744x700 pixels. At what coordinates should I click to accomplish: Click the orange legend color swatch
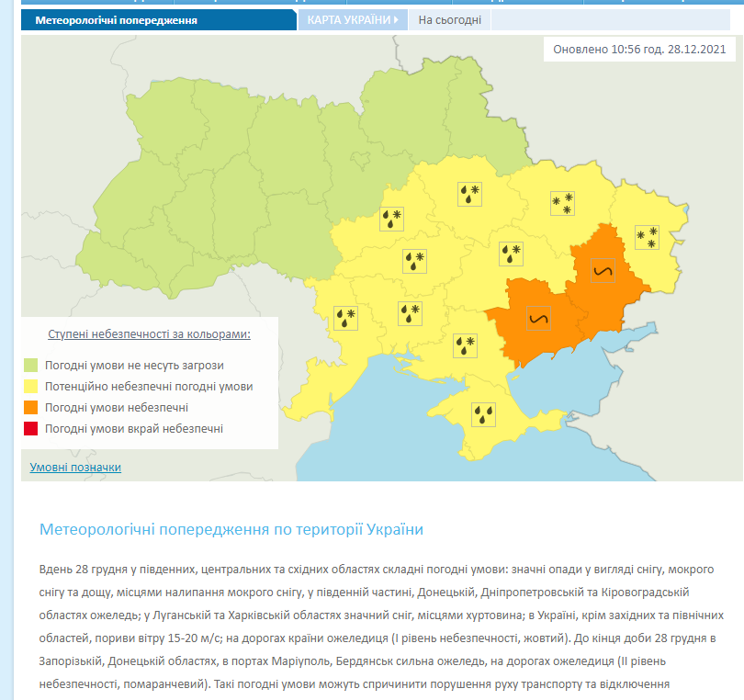(x=31, y=407)
